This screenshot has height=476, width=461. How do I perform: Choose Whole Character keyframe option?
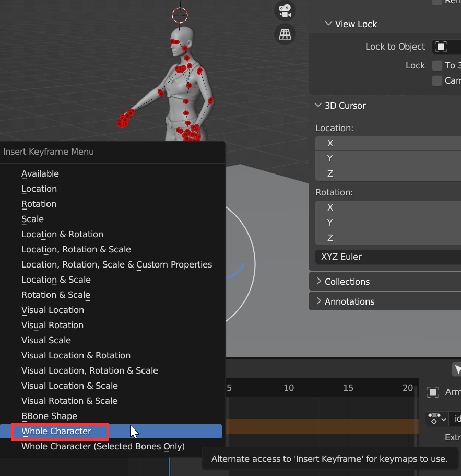click(x=56, y=431)
